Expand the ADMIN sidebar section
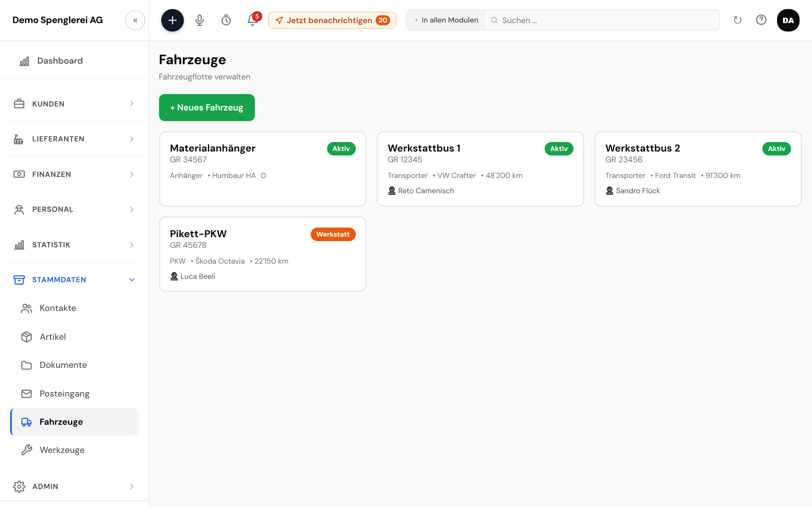The image size is (812, 507). tap(74, 486)
